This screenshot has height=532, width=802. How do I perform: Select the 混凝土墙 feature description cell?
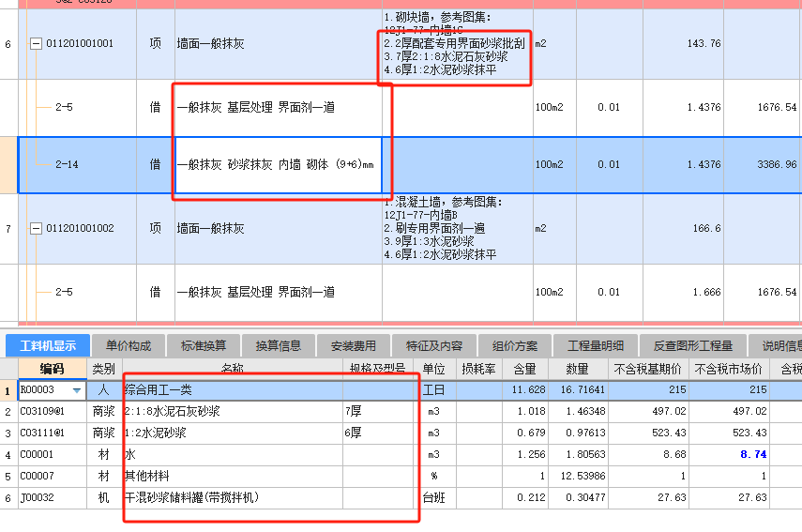[x=457, y=228]
